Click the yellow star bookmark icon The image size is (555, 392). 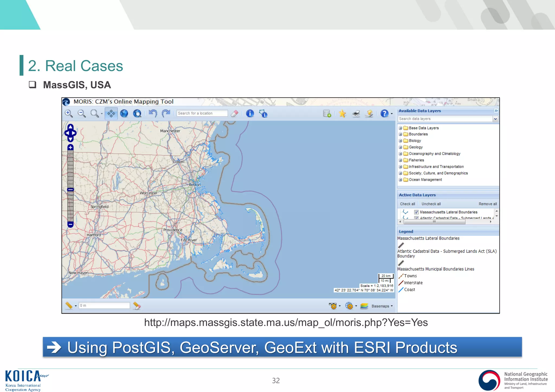click(342, 113)
